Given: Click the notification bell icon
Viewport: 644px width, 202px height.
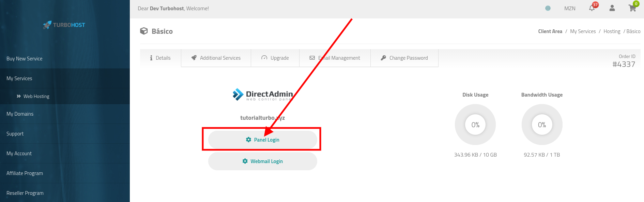Looking at the screenshot, I should point(592,8).
